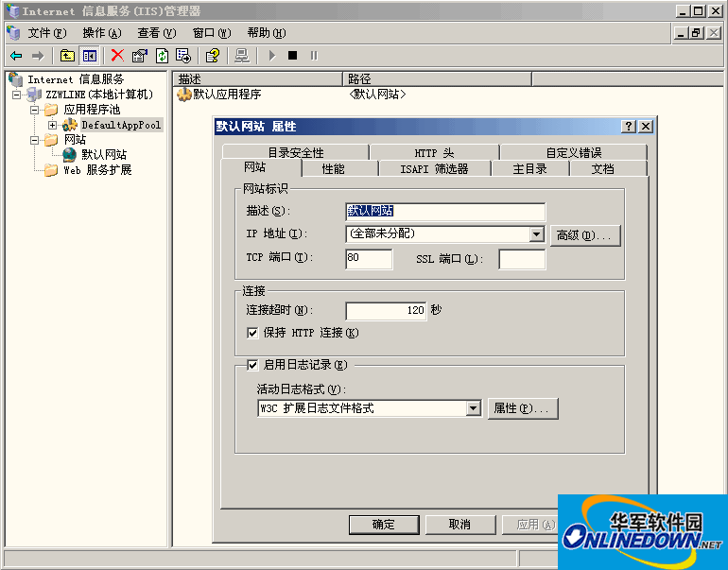728x570 pixels.
Task: Click the Export list toolbar icon
Action: coord(183,56)
